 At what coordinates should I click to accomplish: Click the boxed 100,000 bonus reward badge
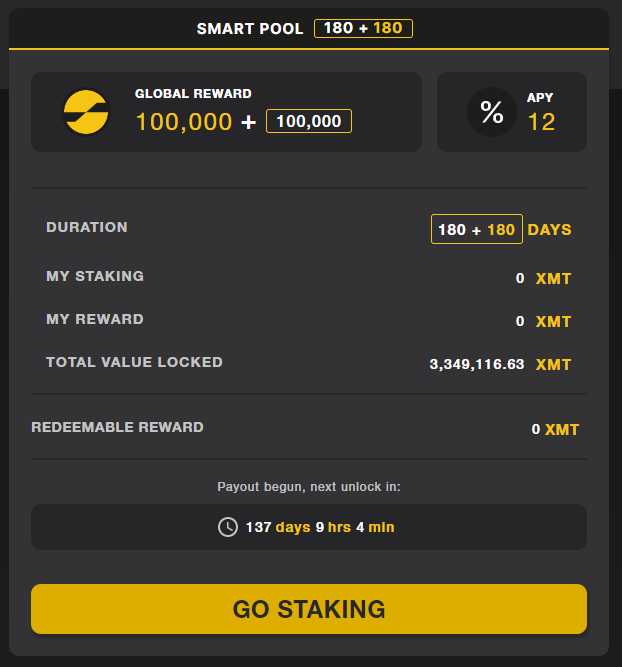[x=308, y=122]
